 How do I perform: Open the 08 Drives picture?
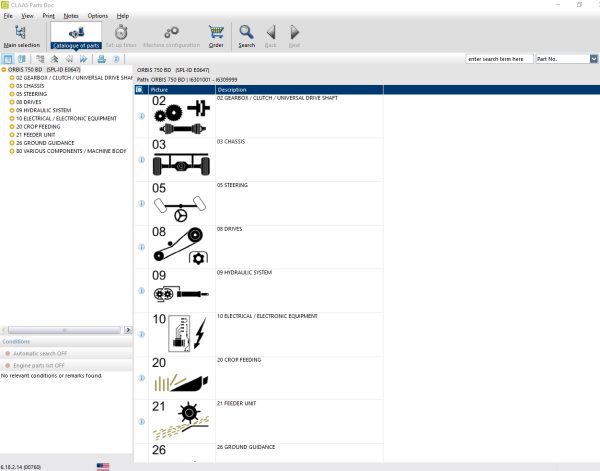181,247
